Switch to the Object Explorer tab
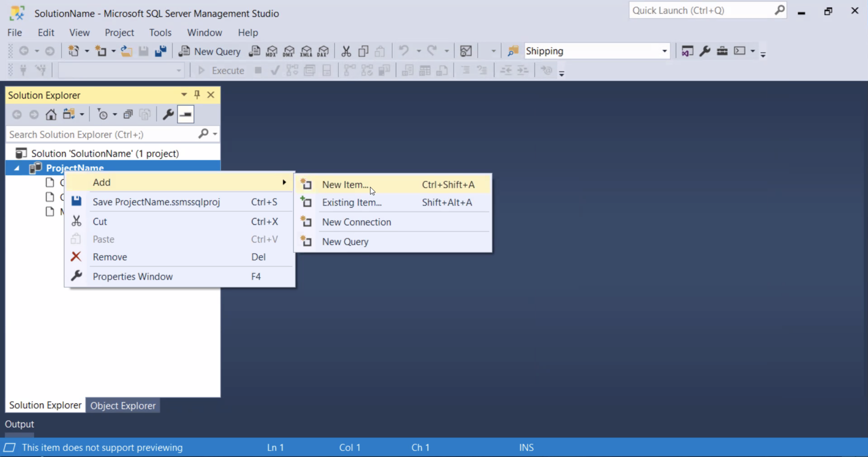This screenshot has height=457, width=868. [x=123, y=405]
